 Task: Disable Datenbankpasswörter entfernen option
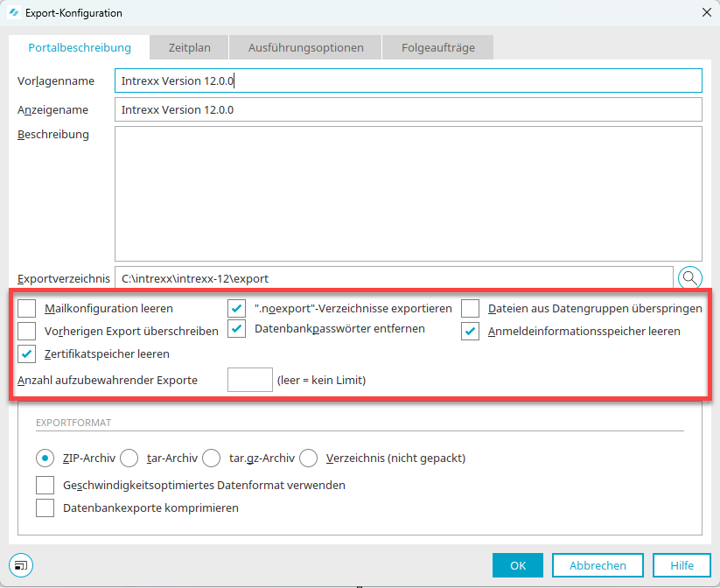pyautogui.click(x=237, y=329)
